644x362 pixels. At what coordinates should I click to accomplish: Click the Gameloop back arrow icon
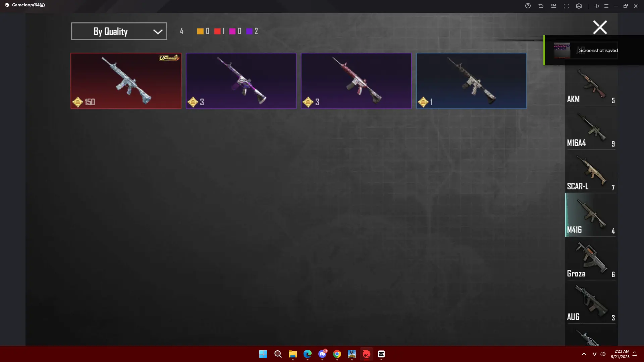pyautogui.click(x=541, y=6)
